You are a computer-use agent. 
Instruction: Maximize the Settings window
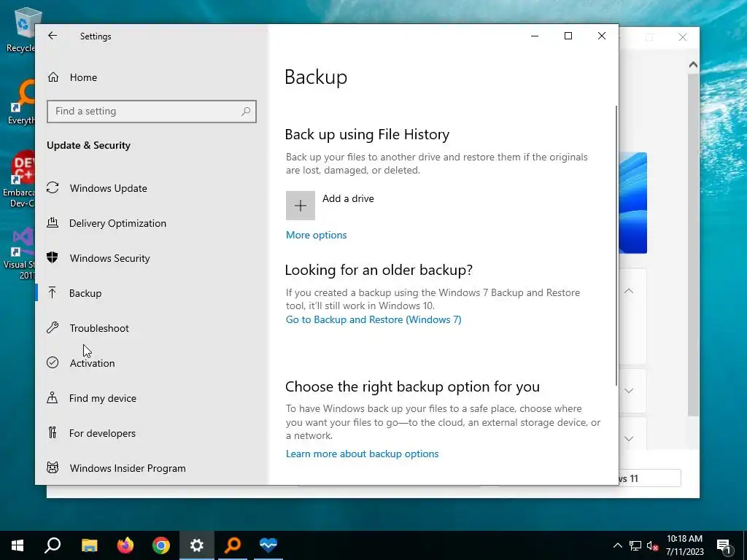point(568,36)
